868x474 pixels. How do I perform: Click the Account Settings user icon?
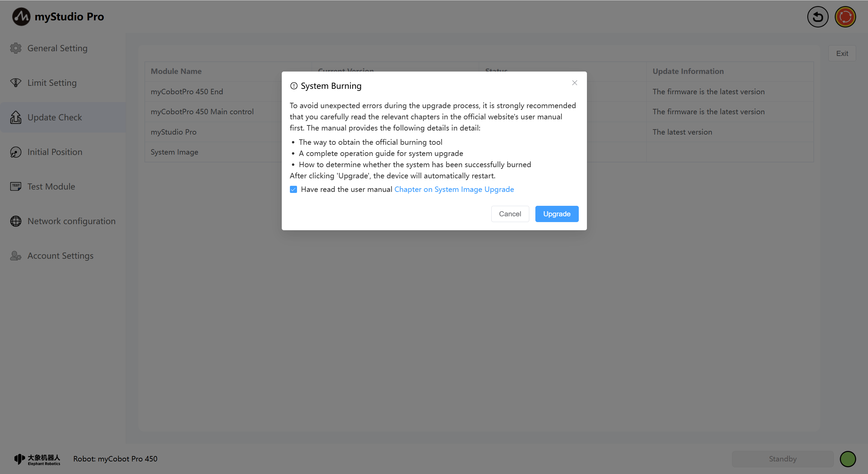click(x=16, y=256)
